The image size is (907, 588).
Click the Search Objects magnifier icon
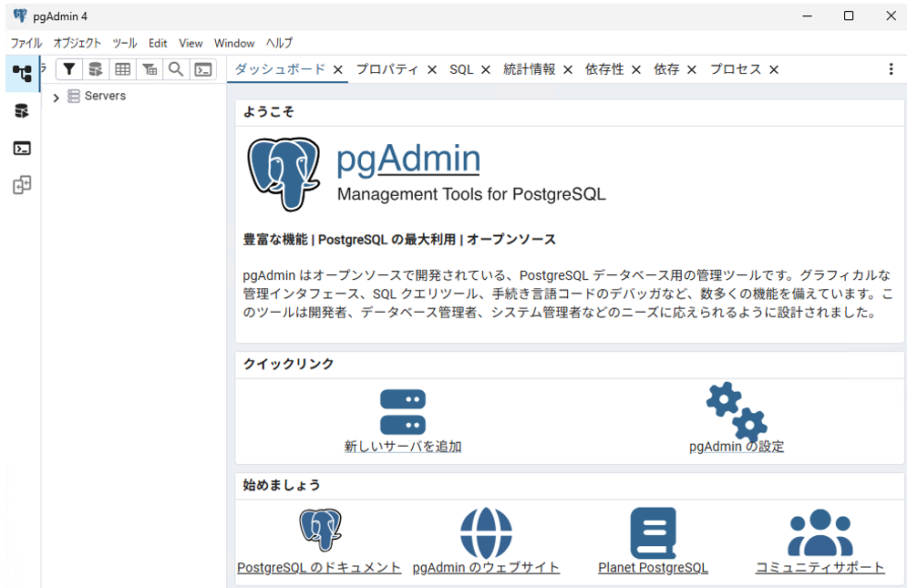click(176, 69)
